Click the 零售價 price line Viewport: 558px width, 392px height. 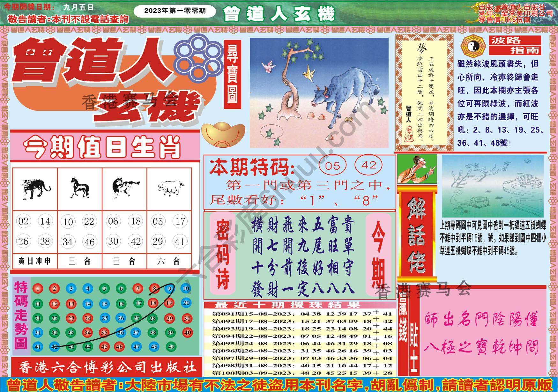(505, 20)
